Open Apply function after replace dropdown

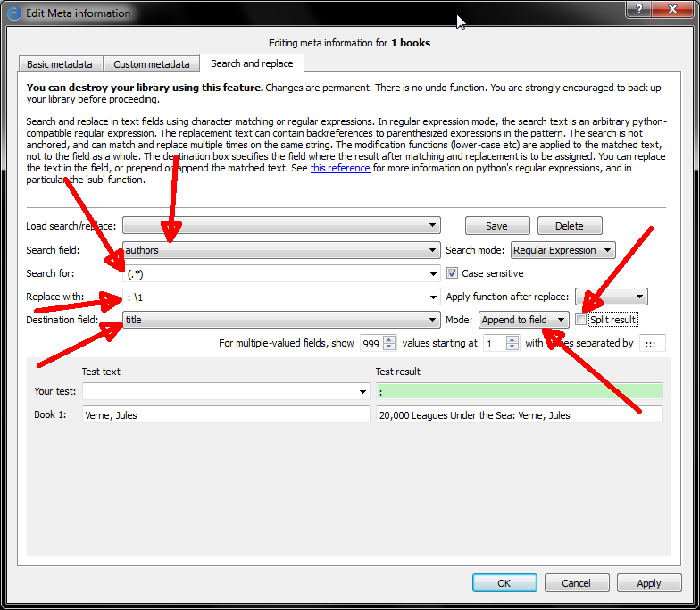coord(611,297)
